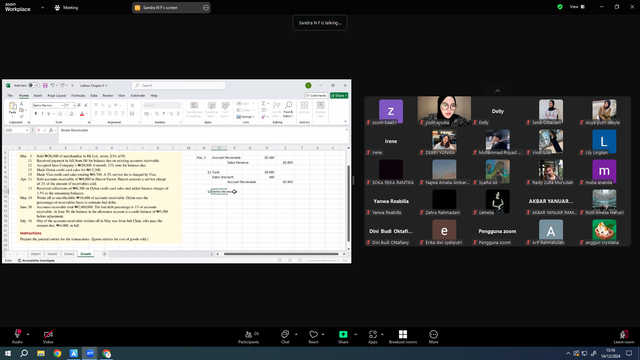Switch to Excel Formulas tab
The height and width of the screenshot is (360, 640).
click(x=78, y=96)
